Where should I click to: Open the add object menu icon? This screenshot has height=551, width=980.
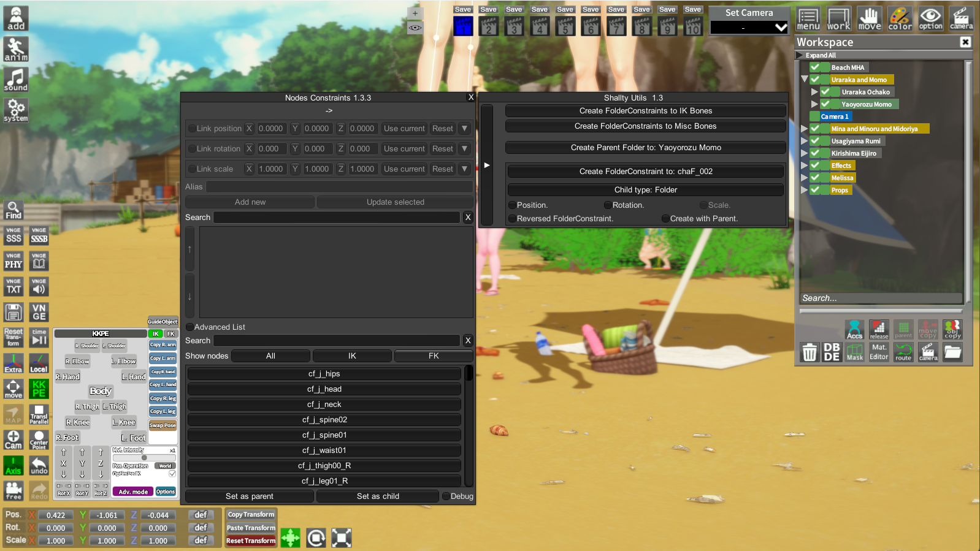16,19
